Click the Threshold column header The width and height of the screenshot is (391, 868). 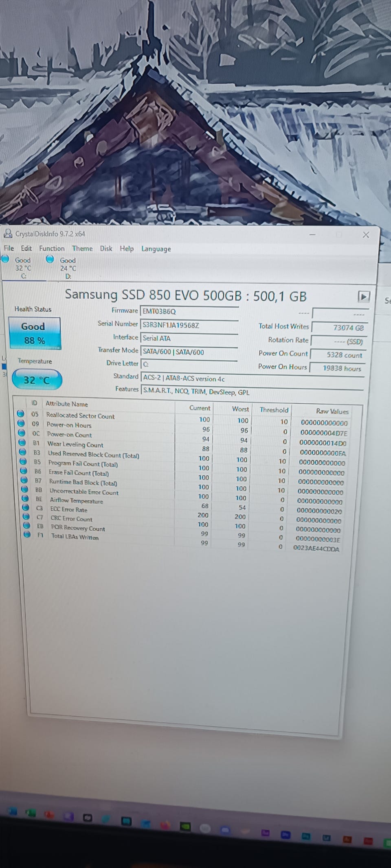coord(274,410)
